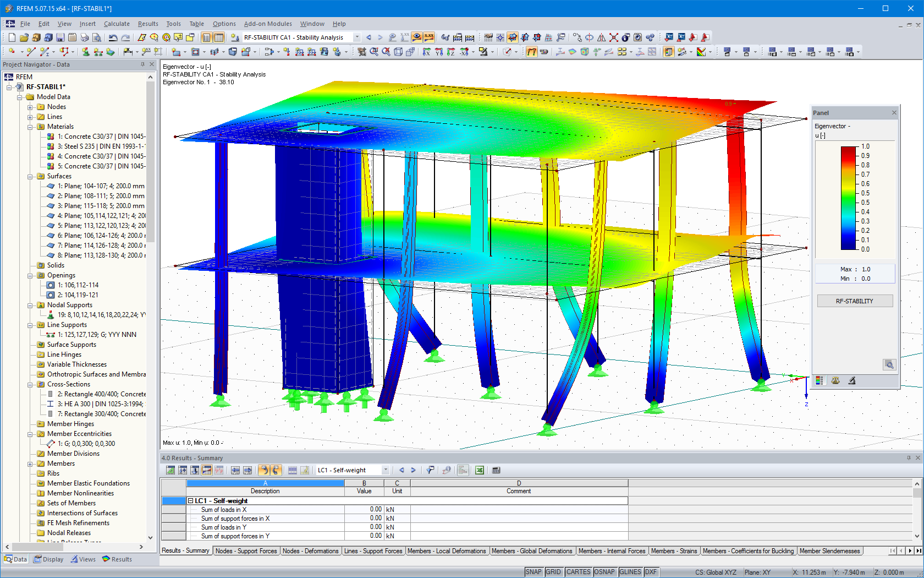Expand the Lines tree node
Image resolution: width=924 pixels, height=578 pixels.
click(30, 117)
